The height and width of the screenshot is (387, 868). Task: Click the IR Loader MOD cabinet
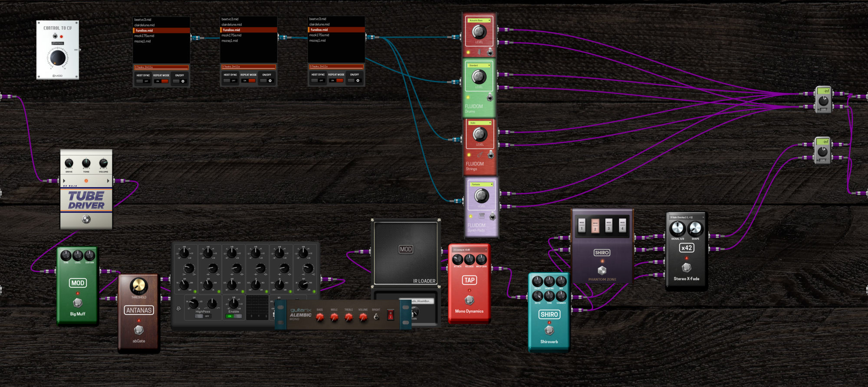(406, 253)
